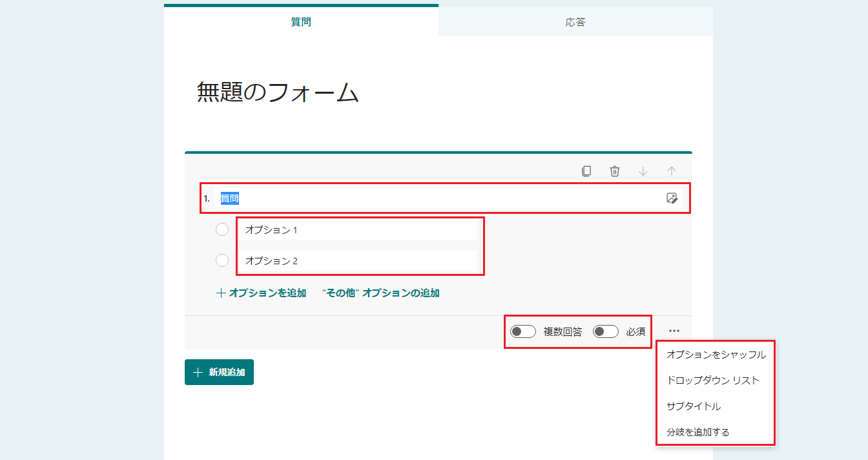The height and width of the screenshot is (460, 868).
Task: Enable the 必須 required switch
Action: [606, 331]
